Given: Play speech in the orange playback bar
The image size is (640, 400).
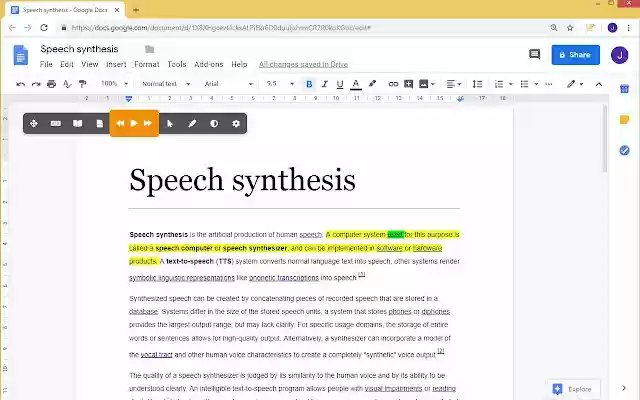Looking at the screenshot, I should click(x=134, y=123).
